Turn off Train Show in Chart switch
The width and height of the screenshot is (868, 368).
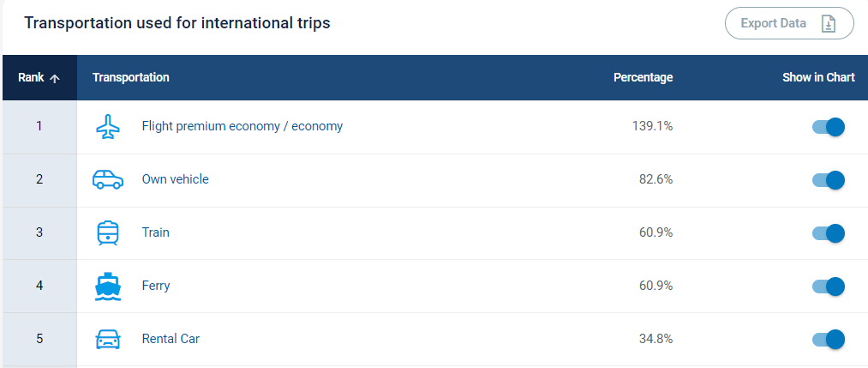tap(828, 233)
